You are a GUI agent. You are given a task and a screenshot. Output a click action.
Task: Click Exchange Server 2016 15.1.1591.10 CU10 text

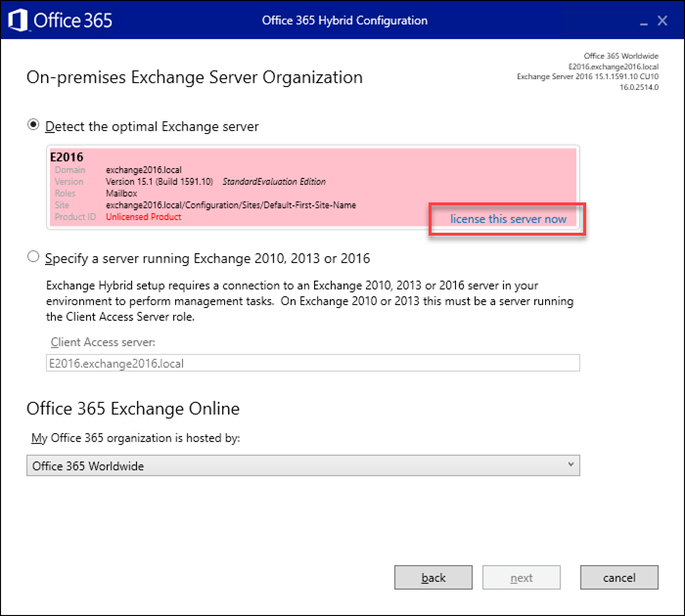click(x=587, y=76)
